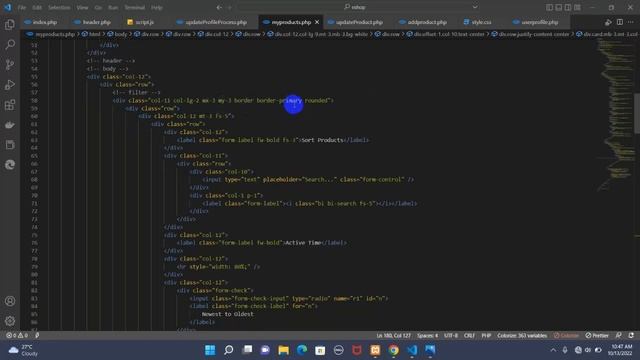Switch to the updateProduct.php tab
The image size is (640, 360).
tap(359, 22)
